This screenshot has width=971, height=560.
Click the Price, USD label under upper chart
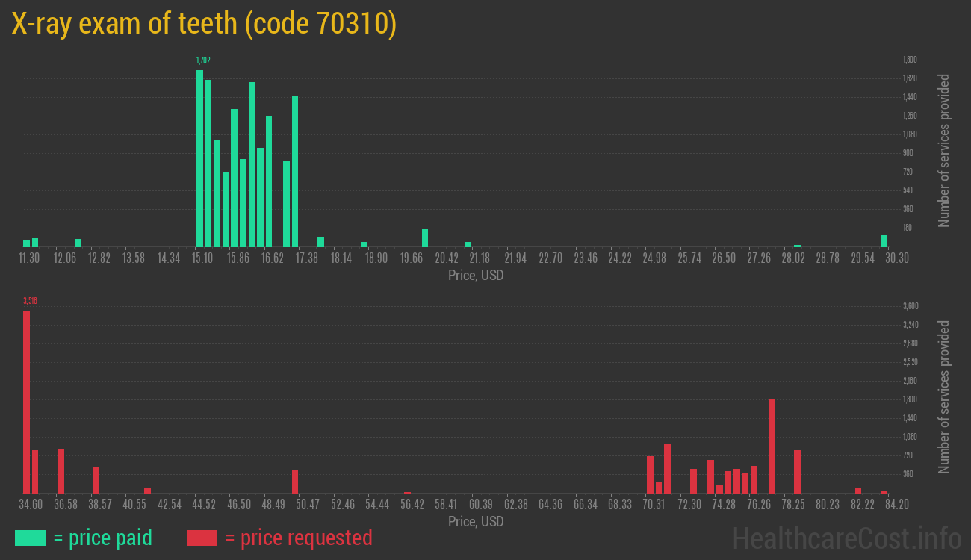click(476, 276)
